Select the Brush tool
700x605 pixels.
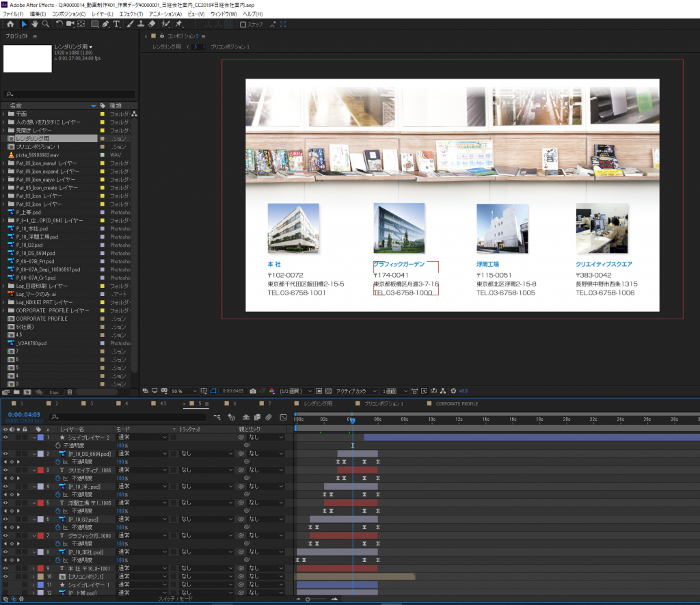130,24
